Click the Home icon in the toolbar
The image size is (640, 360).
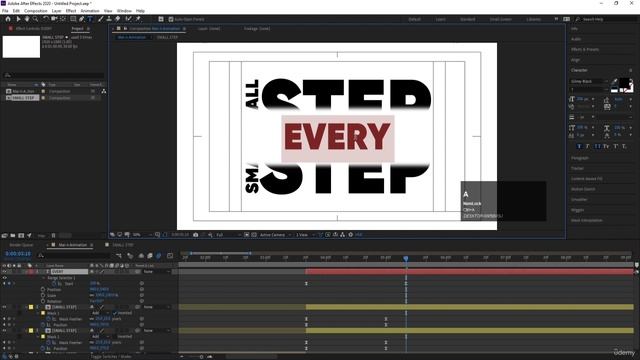[8, 19]
